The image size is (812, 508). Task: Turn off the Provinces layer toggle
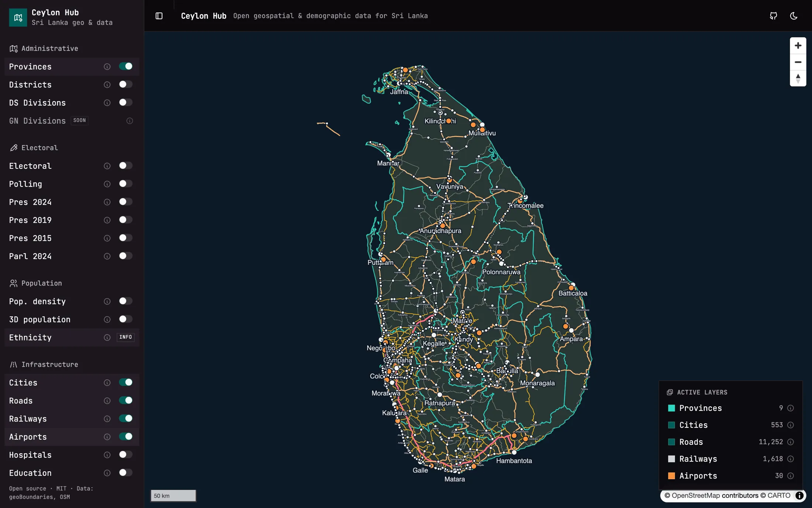(x=125, y=67)
